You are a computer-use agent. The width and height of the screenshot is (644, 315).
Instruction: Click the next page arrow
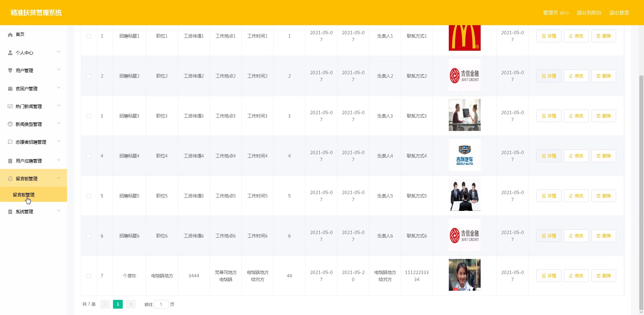[131, 304]
